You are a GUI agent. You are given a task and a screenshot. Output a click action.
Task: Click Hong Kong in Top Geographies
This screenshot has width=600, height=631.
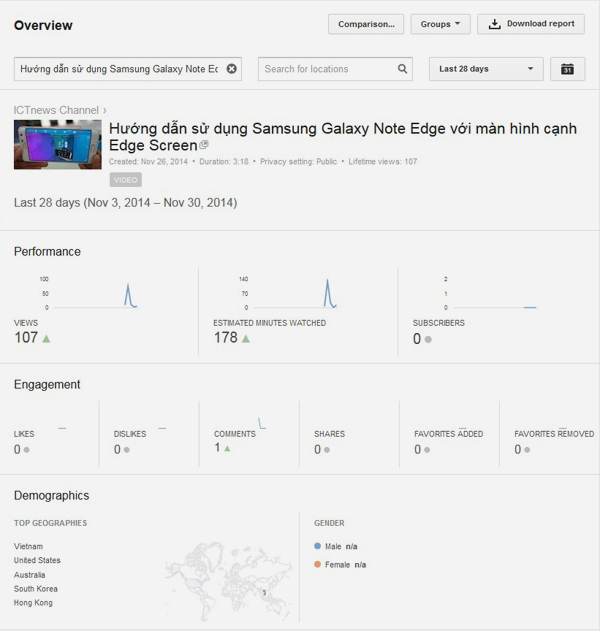click(x=33, y=603)
